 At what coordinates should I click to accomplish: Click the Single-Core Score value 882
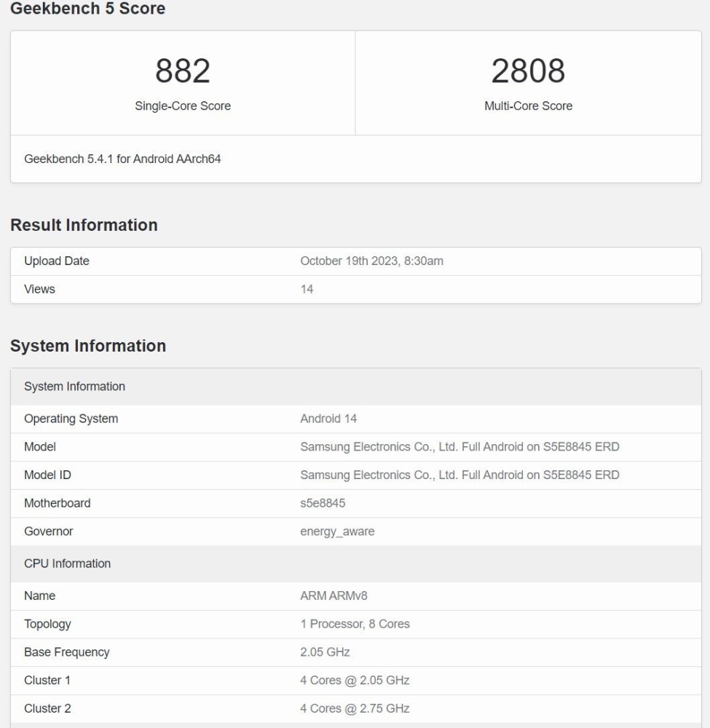tap(181, 70)
